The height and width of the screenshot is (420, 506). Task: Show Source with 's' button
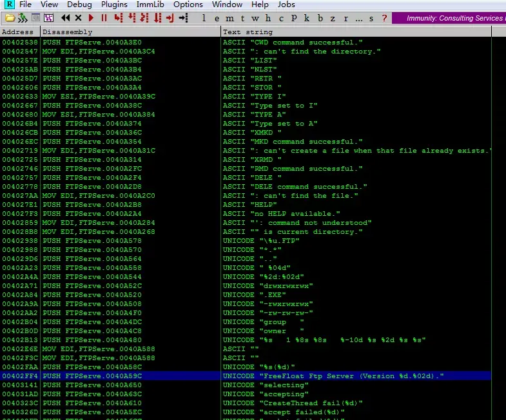click(371, 19)
